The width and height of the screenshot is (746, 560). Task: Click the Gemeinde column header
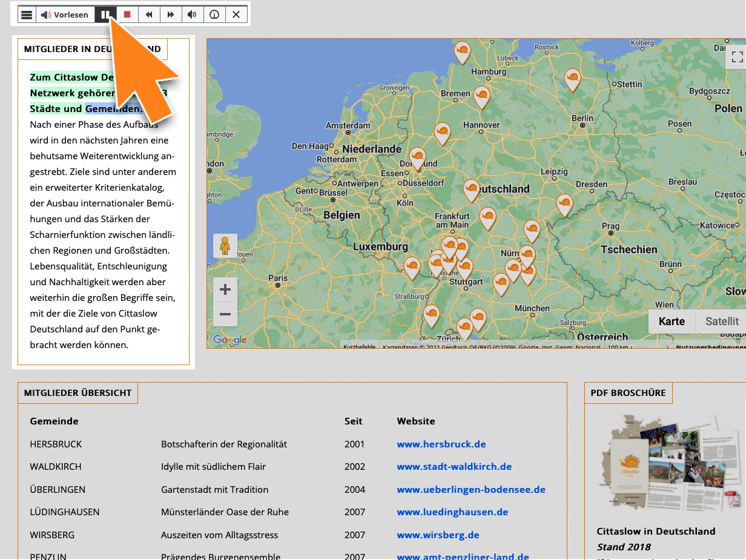click(54, 421)
